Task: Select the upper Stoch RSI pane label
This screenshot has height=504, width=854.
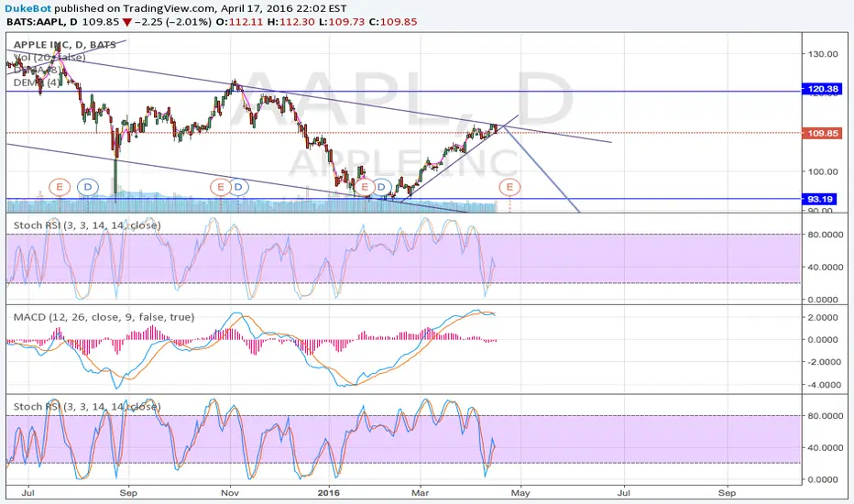Action: coord(87,225)
